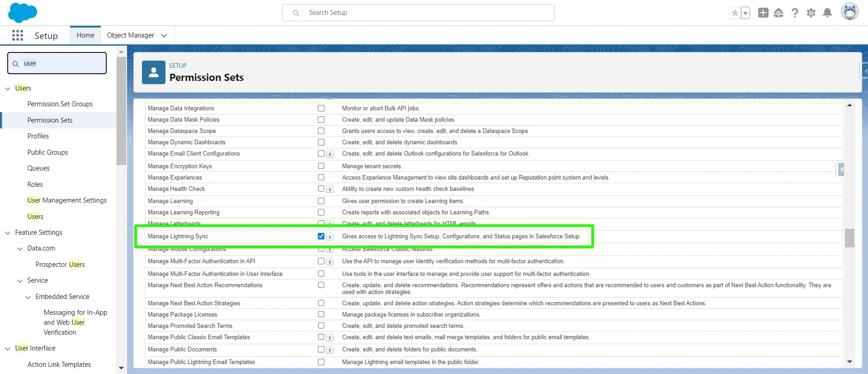
Task: Select Profiles in the sidebar
Action: click(38, 136)
